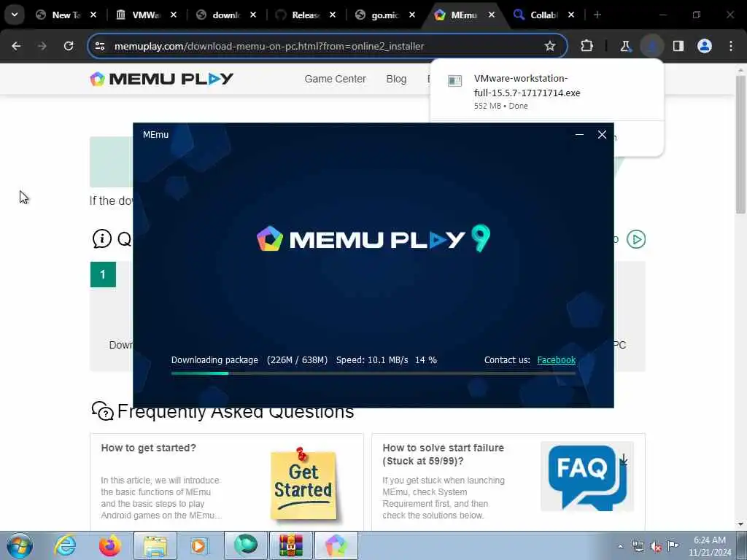
Task: Open VMware-workstation download entry
Action: 546,91
